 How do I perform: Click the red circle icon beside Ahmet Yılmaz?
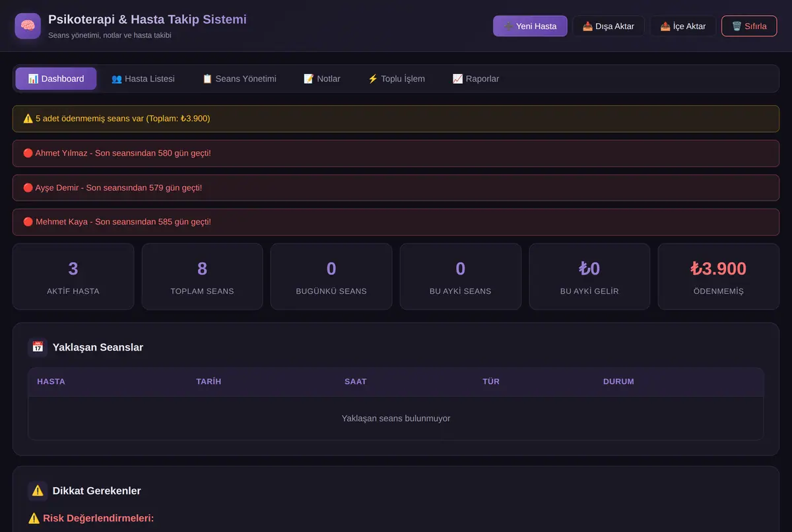coord(28,153)
